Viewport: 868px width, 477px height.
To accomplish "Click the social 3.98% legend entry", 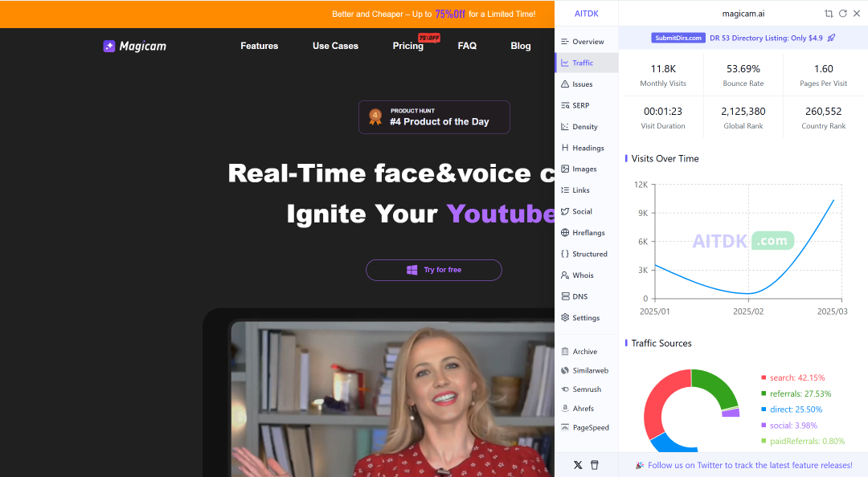I will tap(789, 426).
